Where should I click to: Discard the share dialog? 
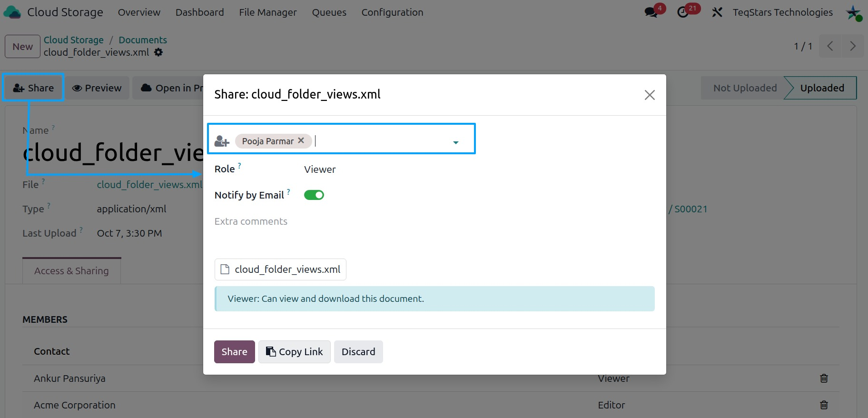pos(358,352)
